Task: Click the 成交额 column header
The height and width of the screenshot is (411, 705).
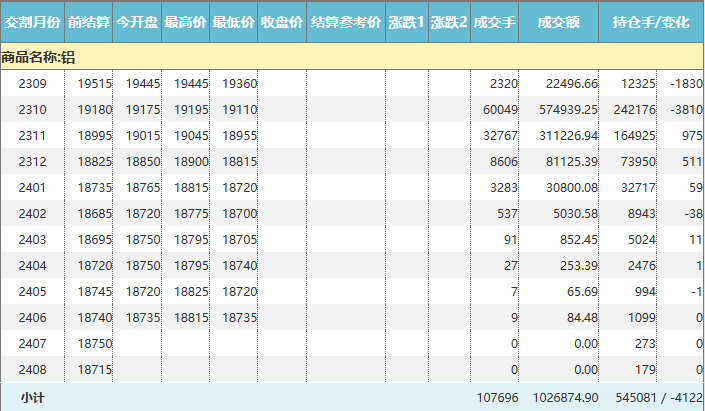Action: click(x=558, y=21)
